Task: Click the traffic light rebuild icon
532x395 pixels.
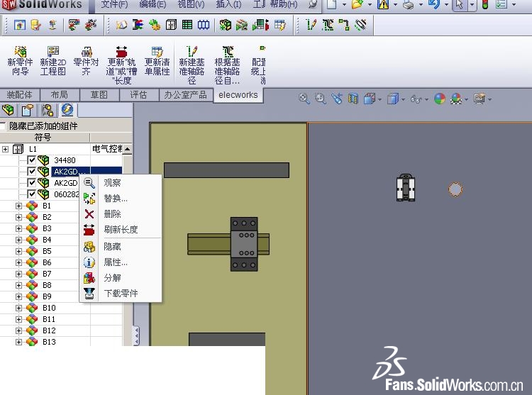Action: (485, 4)
